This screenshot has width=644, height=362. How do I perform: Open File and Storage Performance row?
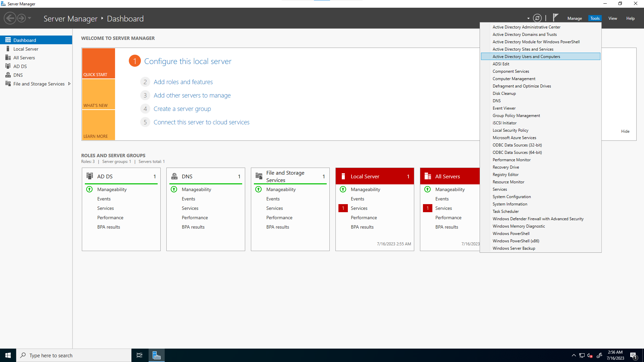click(279, 218)
